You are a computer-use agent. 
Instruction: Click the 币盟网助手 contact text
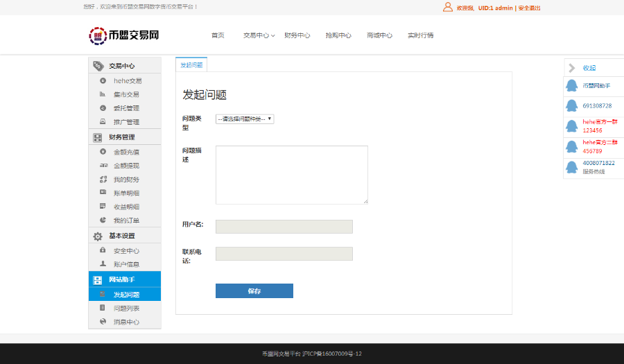[x=596, y=85]
